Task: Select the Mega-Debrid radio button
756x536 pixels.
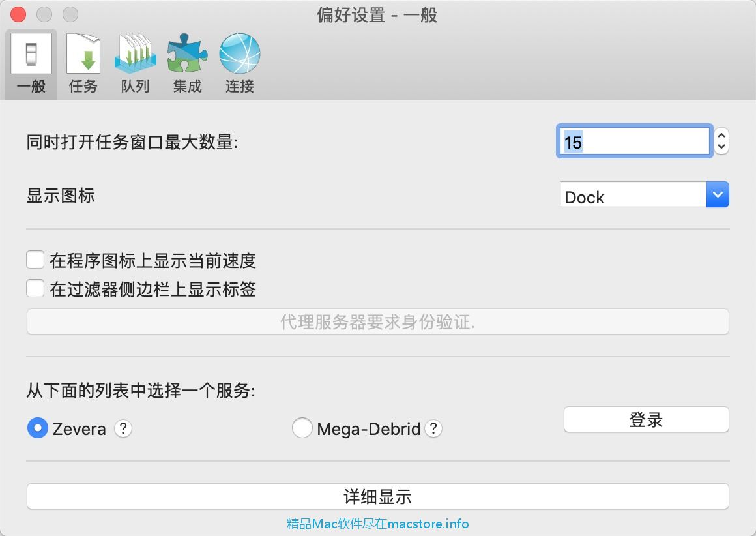Action: pos(302,428)
